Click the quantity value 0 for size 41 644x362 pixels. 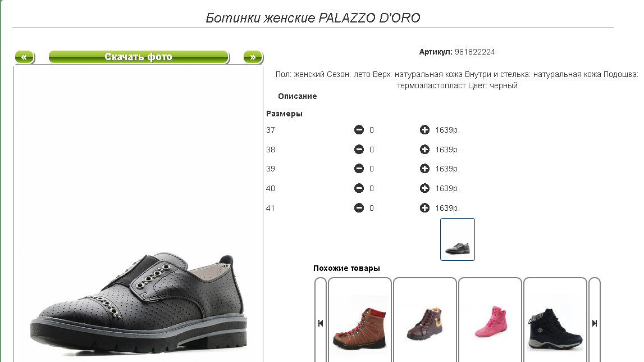(372, 208)
